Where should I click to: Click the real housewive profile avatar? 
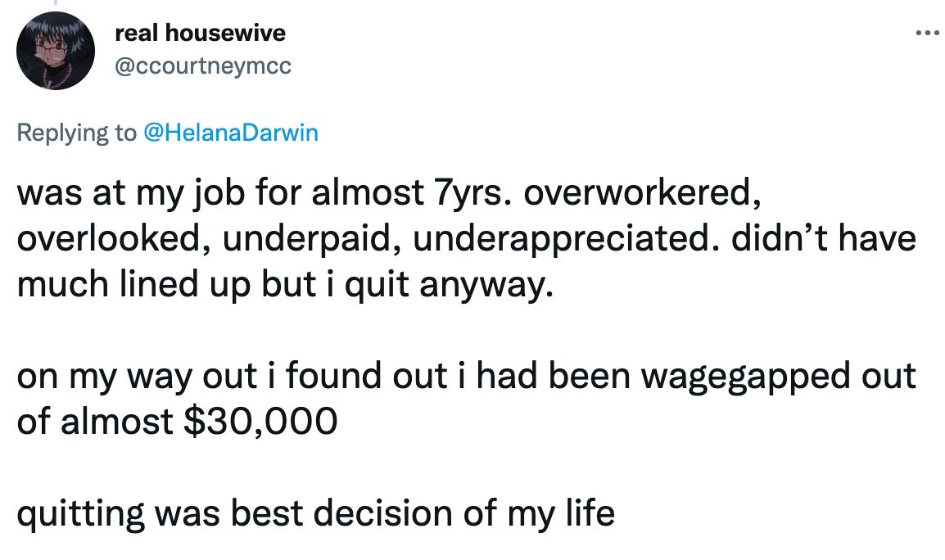(x=56, y=51)
